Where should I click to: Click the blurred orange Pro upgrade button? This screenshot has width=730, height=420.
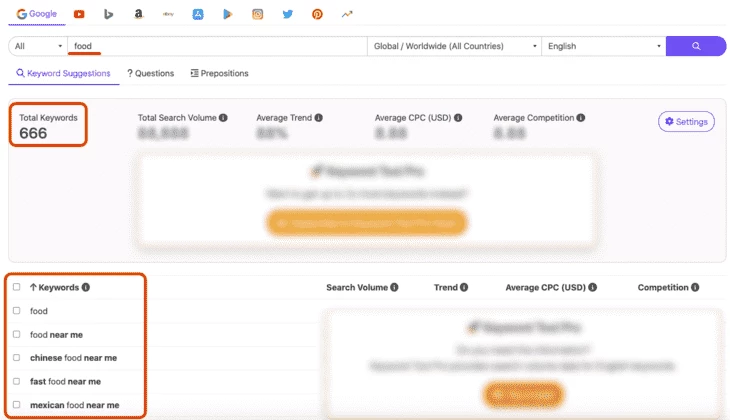coord(367,223)
